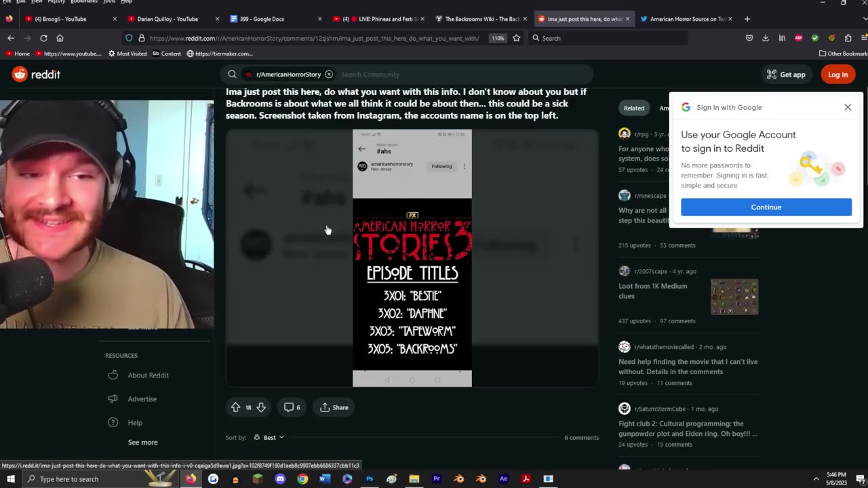The width and height of the screenshot is (868, 488).
Task: Switch to the Phineas and Ferb LIVE tab
Action: point(378,19)
